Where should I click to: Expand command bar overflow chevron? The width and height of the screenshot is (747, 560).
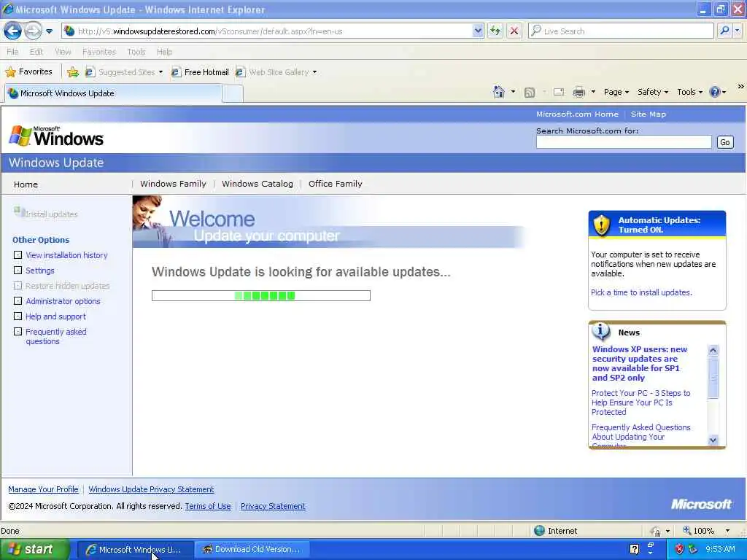click(x=741, y=87)
